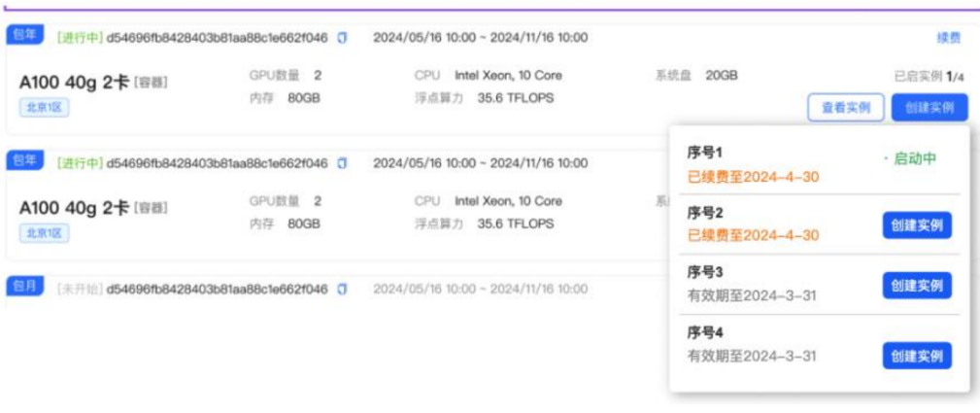
Task: Click the 已启实例 1/4 counter
Action: pyautogui.click(x=929, y=76)
